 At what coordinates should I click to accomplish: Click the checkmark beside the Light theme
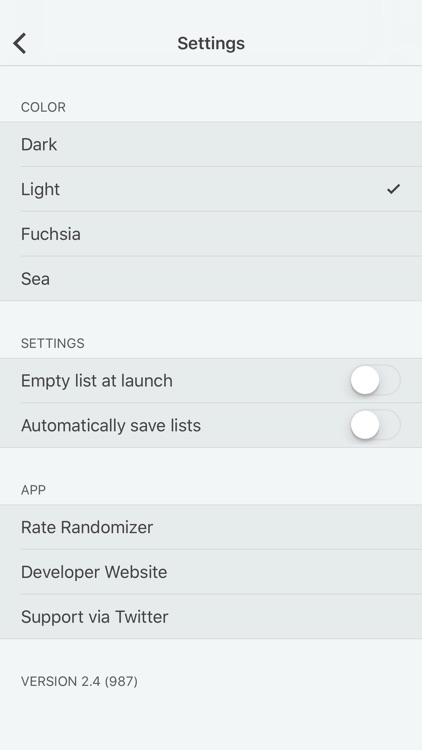point(393,189)
